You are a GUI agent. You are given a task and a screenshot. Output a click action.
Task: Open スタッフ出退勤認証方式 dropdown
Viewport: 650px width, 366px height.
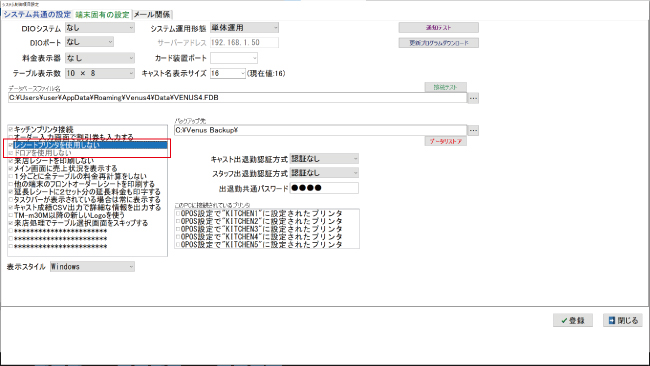tap(324, 173)
